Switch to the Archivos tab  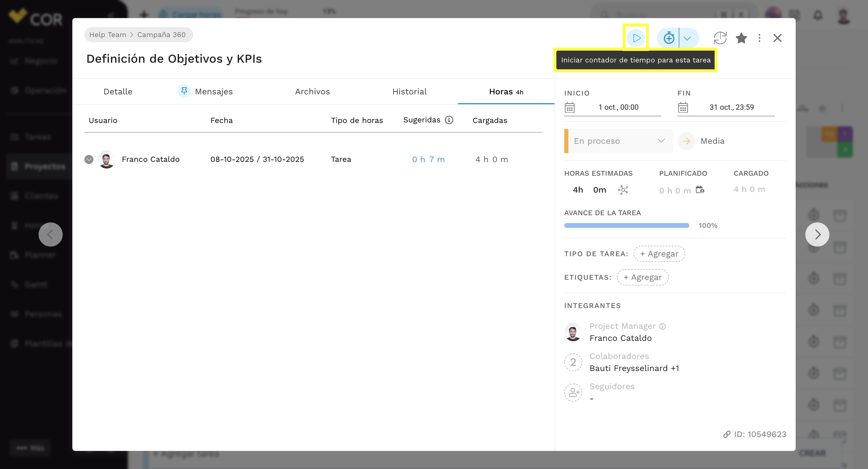tap(312, 91)
